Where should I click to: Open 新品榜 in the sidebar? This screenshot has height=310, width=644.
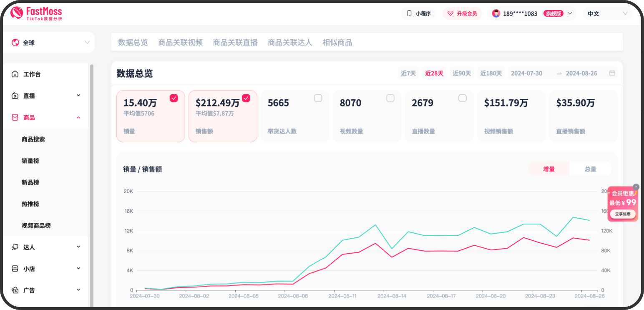[30, 182]
